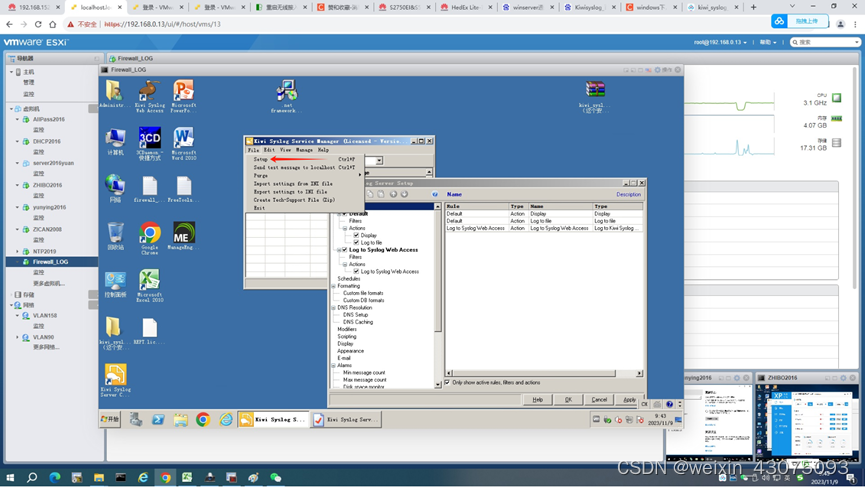The width and height of the screenshot is (865, 487).
Task: Open the 控制面板 desktop icon
Action: 115,283
